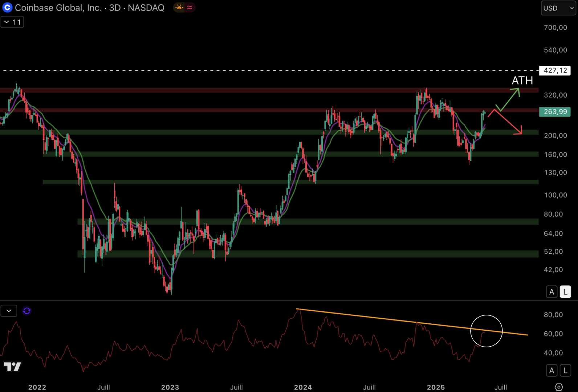Click the 100,00 price scale label
Viewport: 578px width, 392px height.
click(555, 195)
